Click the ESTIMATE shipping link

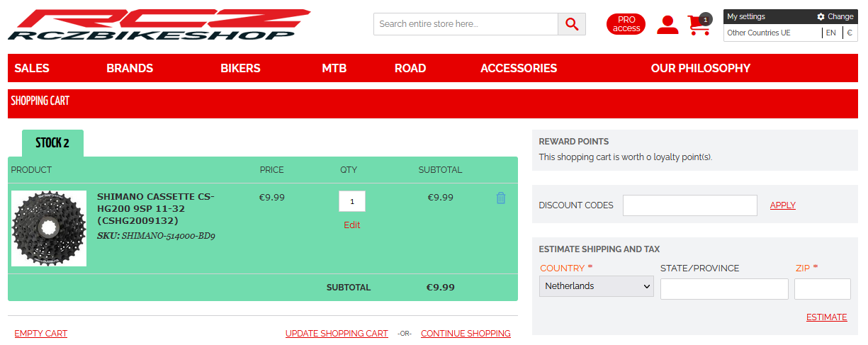click(826, 317)
